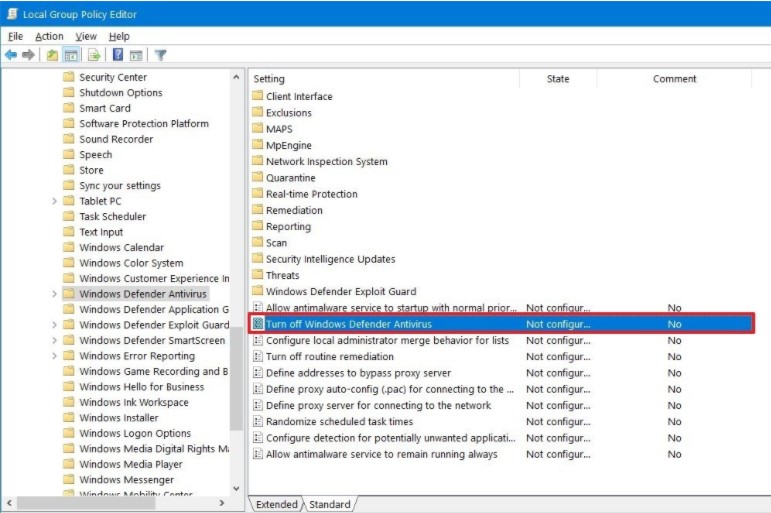771x513 pixels.
Task: Click the tree pane's scroll down arrow
Action: (236, 488)
